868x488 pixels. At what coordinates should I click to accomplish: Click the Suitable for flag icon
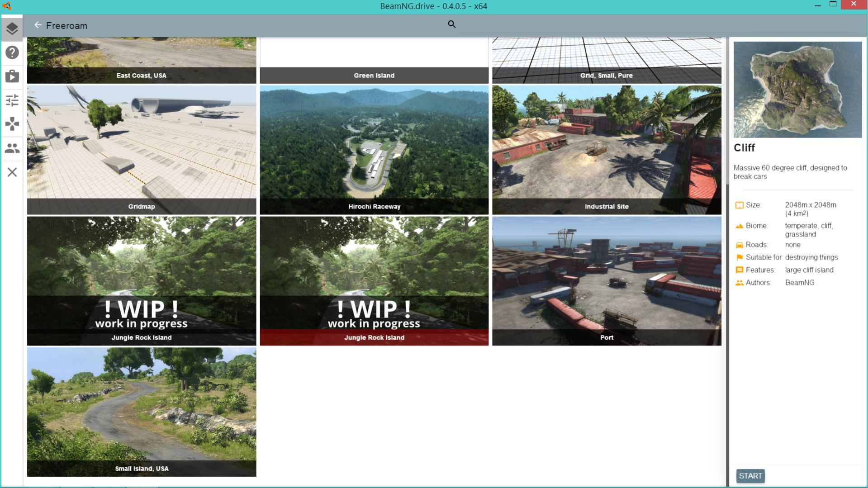coord(739,258)
